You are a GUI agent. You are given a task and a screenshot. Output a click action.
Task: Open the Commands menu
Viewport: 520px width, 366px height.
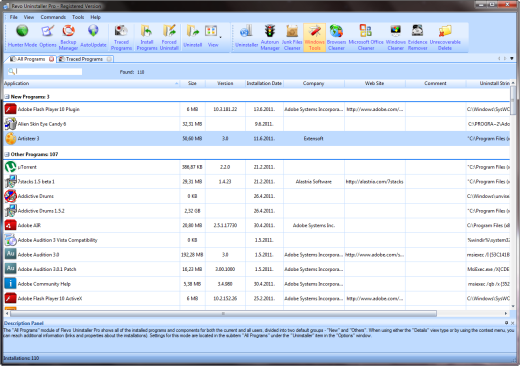(x=53, y=17)
